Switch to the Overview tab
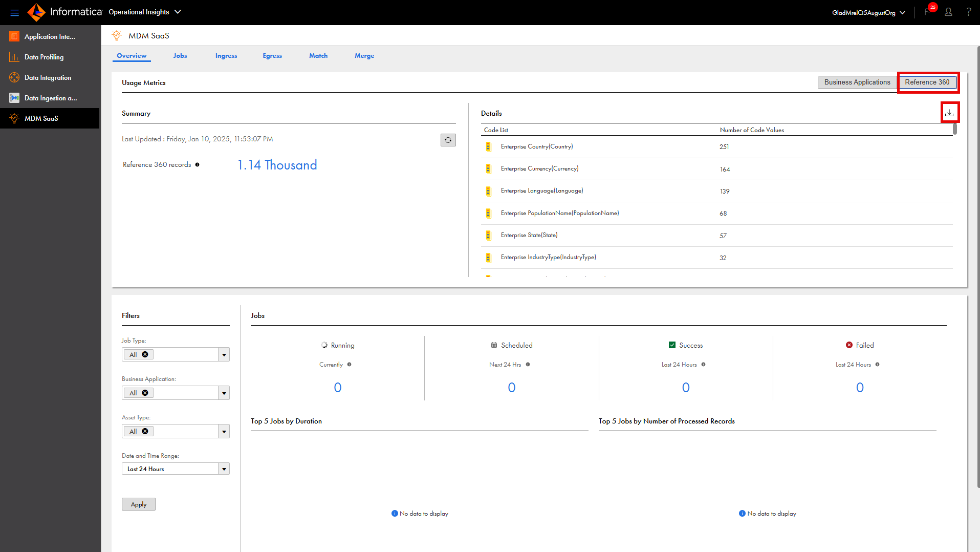 click(x=132, y=56)
